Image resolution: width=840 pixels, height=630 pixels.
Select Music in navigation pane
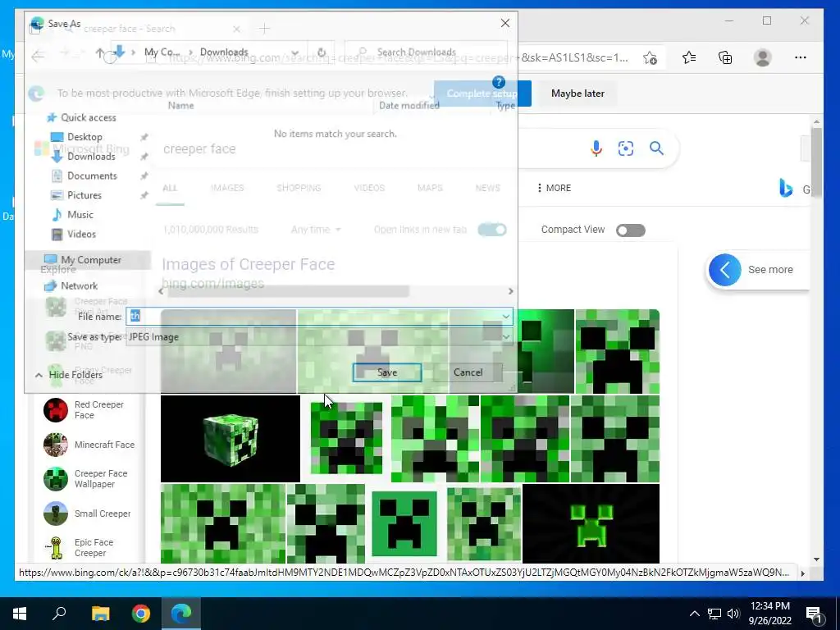click(80, 215)
